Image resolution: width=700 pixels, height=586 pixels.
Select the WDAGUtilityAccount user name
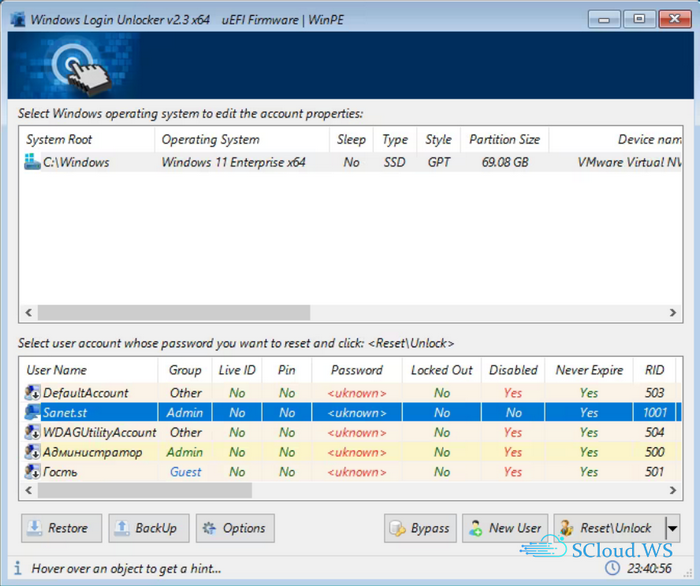100,432
